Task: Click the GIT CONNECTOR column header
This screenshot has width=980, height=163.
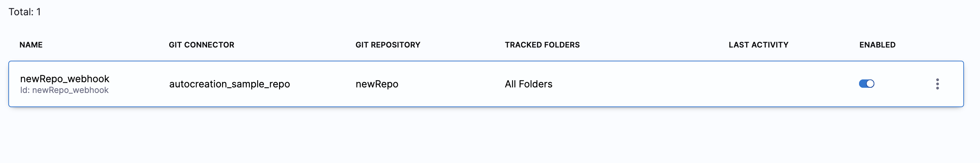Action: pos(201,45)
